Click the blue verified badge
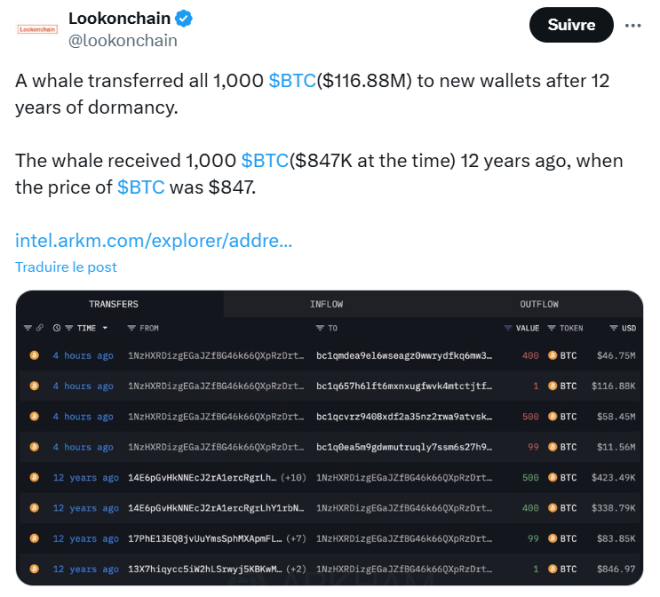The image size is (660, 597). (184, 19)
